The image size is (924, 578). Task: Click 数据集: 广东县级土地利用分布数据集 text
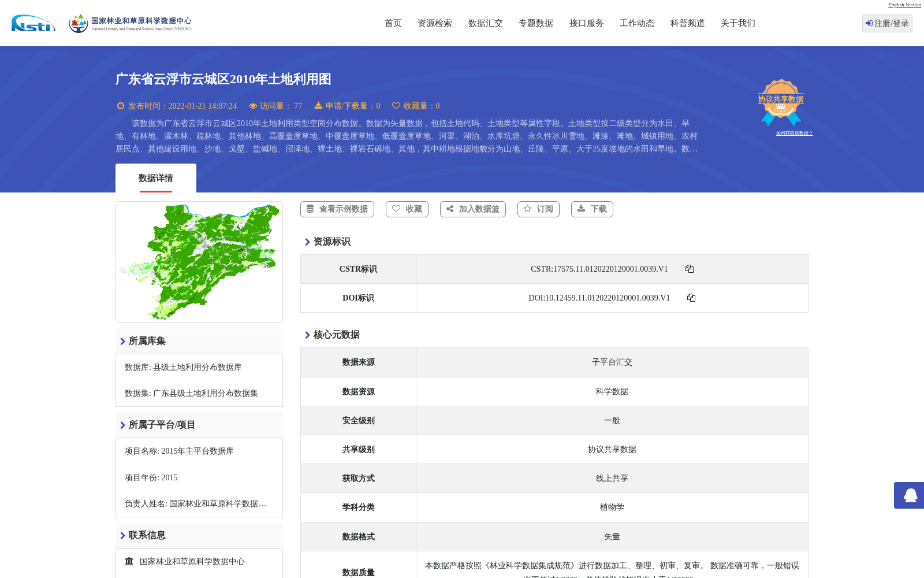pos(191,393)
